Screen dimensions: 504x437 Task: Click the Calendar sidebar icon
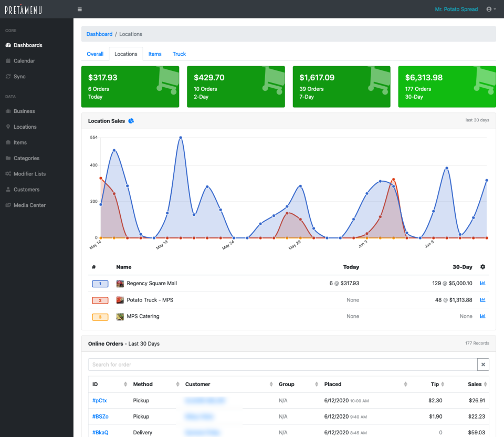point(8,61)
